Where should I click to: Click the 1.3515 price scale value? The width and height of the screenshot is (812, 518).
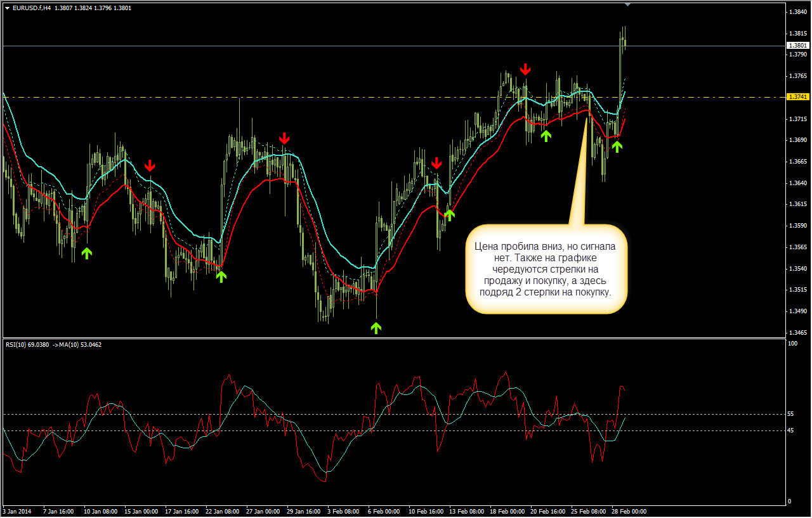coord(798,290)
